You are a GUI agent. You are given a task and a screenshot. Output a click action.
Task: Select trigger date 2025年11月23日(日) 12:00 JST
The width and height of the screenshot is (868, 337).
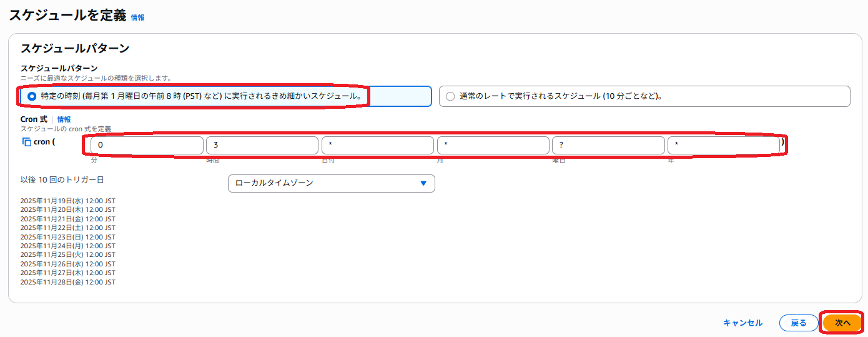[67, 237]
